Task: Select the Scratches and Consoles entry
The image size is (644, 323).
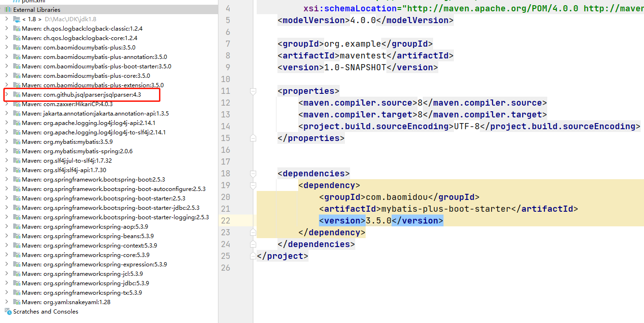Action: pyautogui.click(x=45, y=311)
